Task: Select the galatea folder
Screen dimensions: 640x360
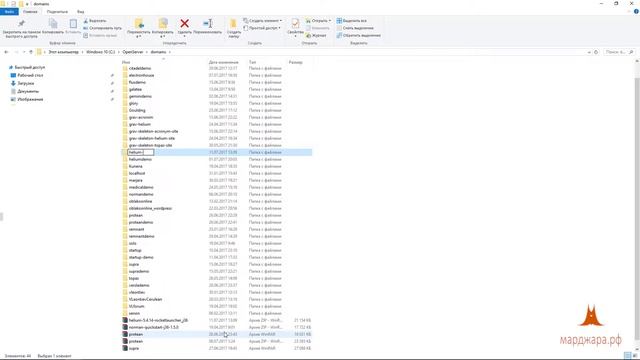Action: tap(135, 89)
